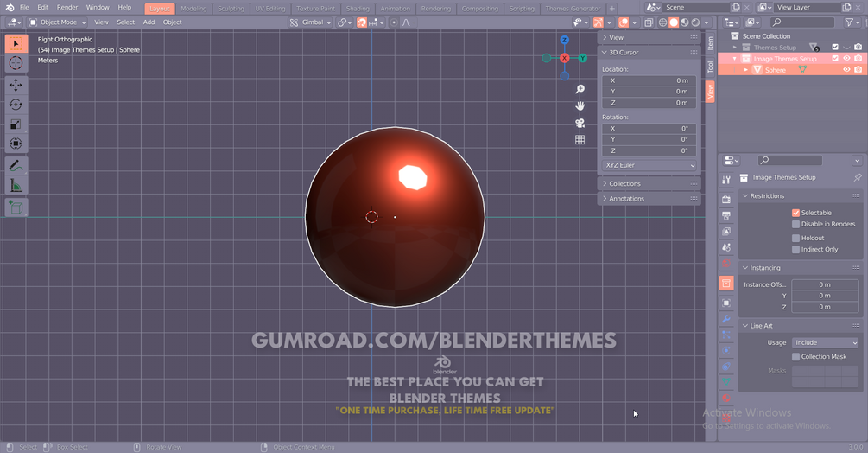Image resolution: width=868 pixels, height=453 pixels.
Task: Toggle camera view with camera icon
Action: [580, 123]
